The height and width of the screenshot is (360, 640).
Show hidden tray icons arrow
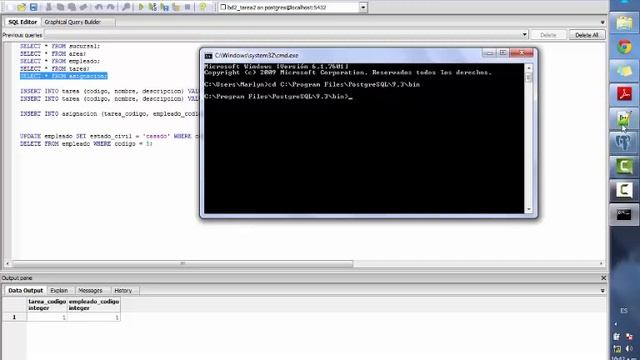(x=616, y=324)
